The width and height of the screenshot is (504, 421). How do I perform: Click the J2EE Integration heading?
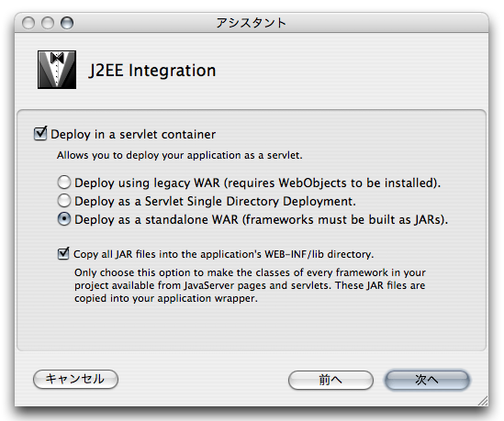(152, 71)
